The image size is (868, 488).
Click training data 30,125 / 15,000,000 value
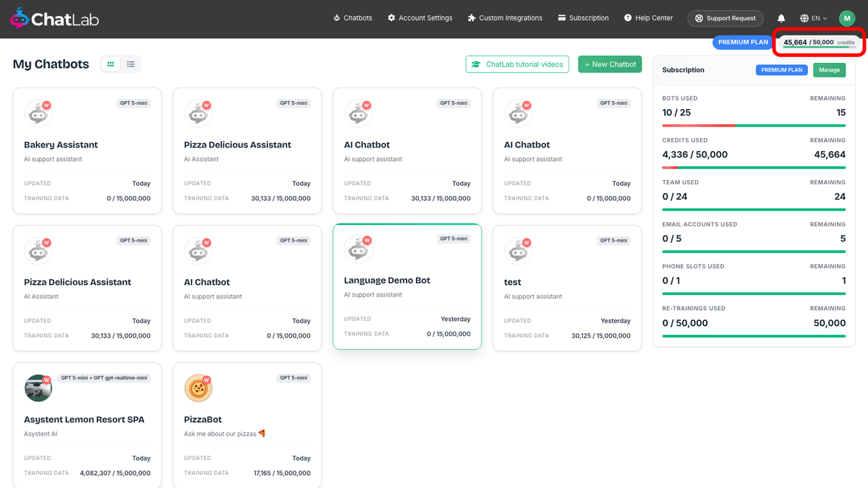[x=601, y=335]
